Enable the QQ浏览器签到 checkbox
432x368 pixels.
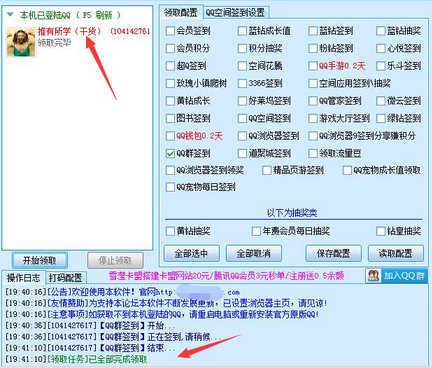tap(242, 136)
